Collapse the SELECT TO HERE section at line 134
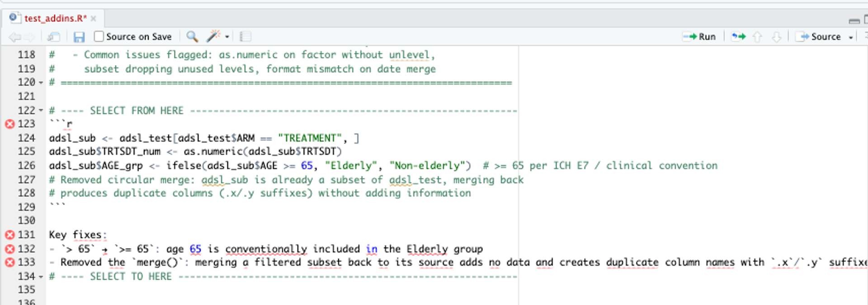The image size is (868, 305). [x=41, y=277]
